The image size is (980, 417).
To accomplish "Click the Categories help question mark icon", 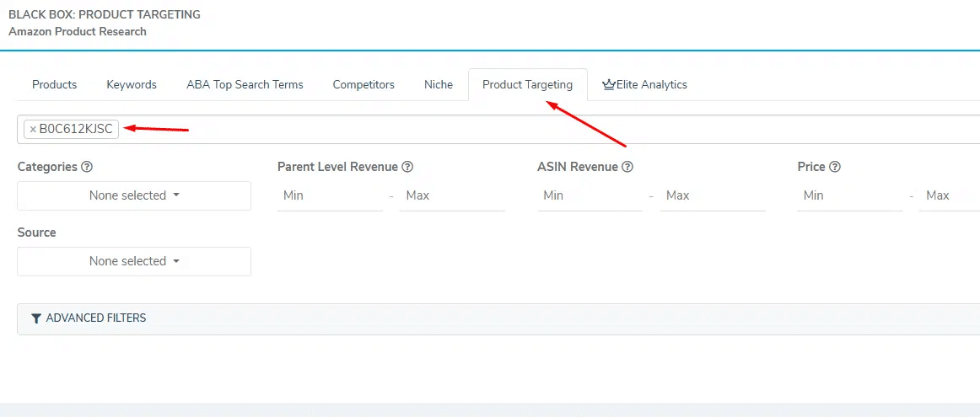I will coord(87,167).
